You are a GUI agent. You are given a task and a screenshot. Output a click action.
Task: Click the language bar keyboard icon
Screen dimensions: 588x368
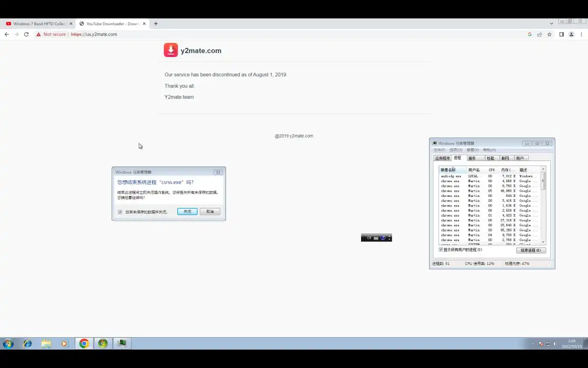(376, 238)
